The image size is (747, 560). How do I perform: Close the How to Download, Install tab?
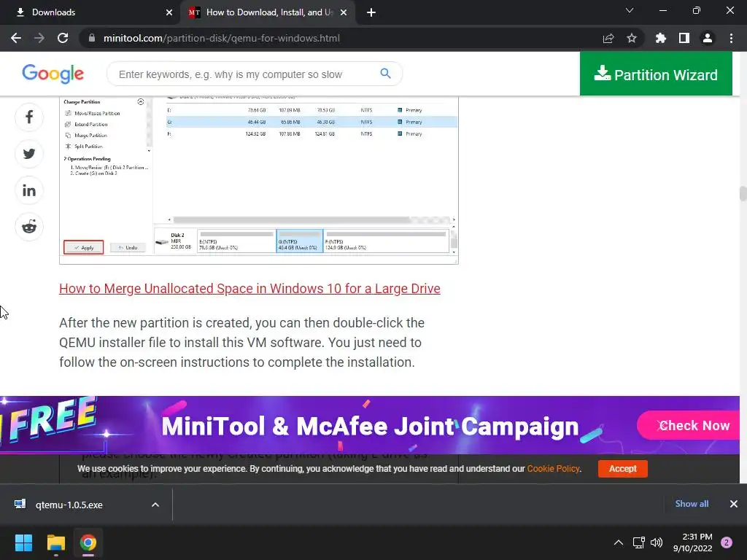click(344, 12)
